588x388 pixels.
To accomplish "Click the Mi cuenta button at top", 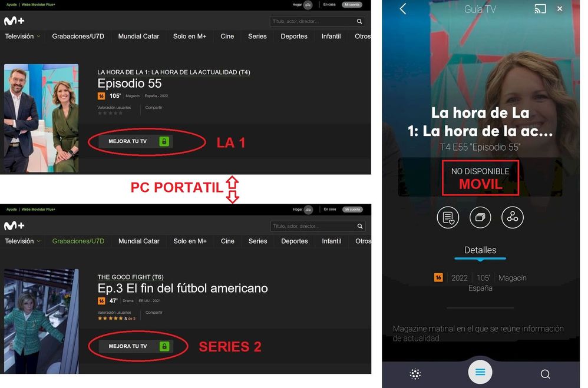I will tap(352, 5).
